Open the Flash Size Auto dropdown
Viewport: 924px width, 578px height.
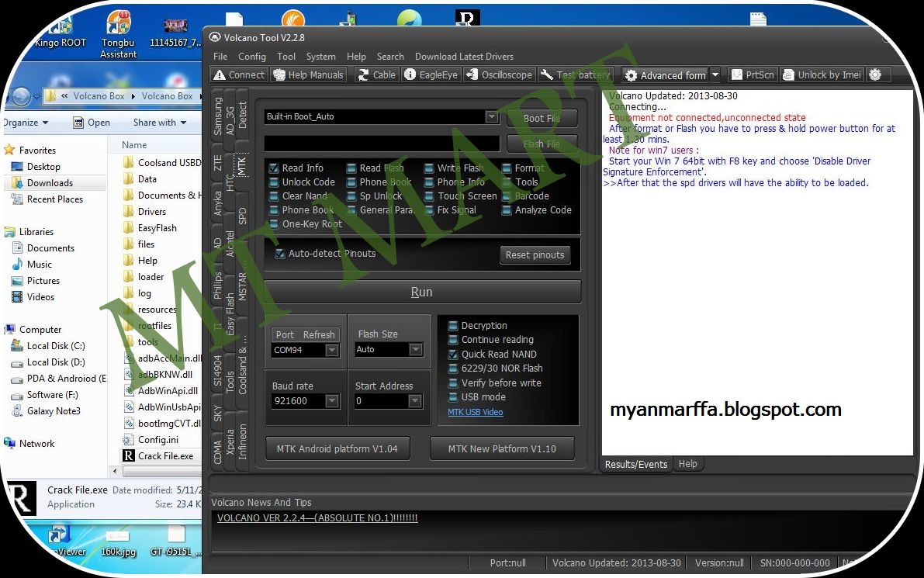coord(415,349)
